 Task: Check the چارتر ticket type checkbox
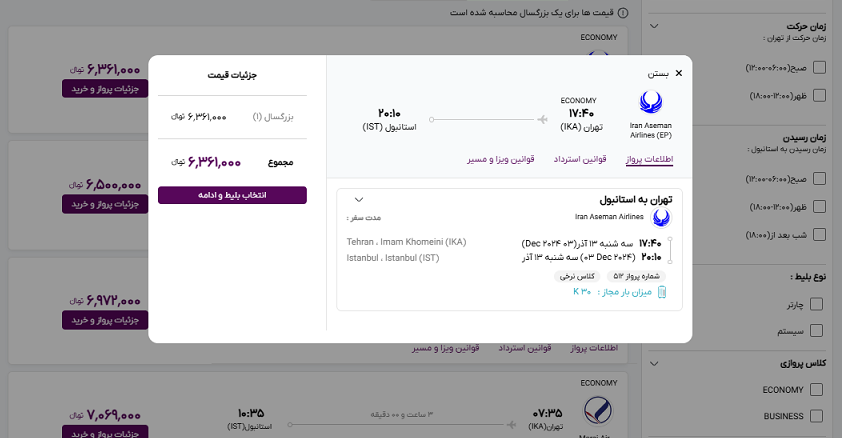[816, 304]
